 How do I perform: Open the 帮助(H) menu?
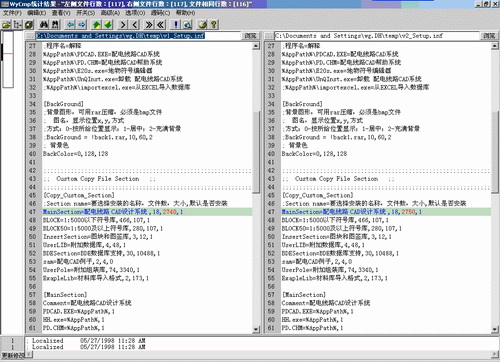click(185, 13)
